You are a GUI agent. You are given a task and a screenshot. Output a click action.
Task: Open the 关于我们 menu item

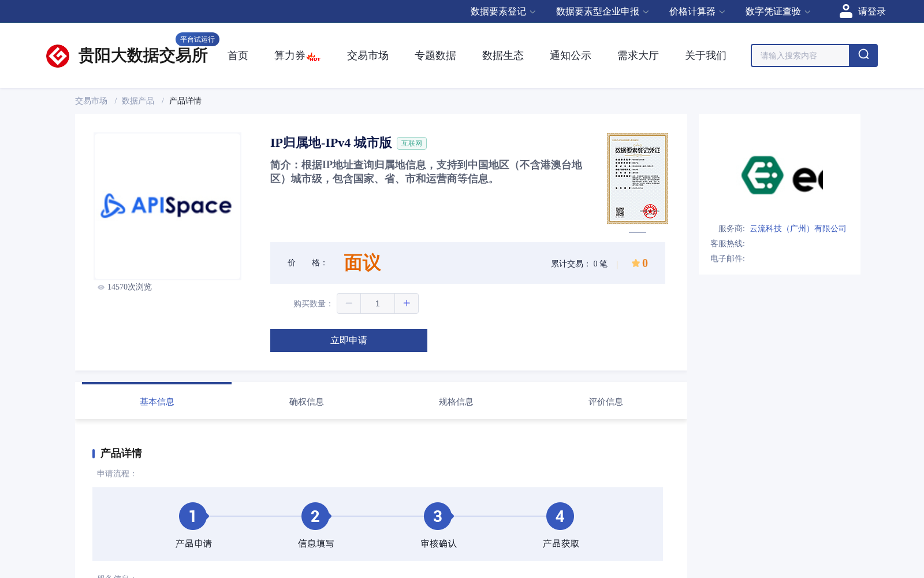click(706, 55)
